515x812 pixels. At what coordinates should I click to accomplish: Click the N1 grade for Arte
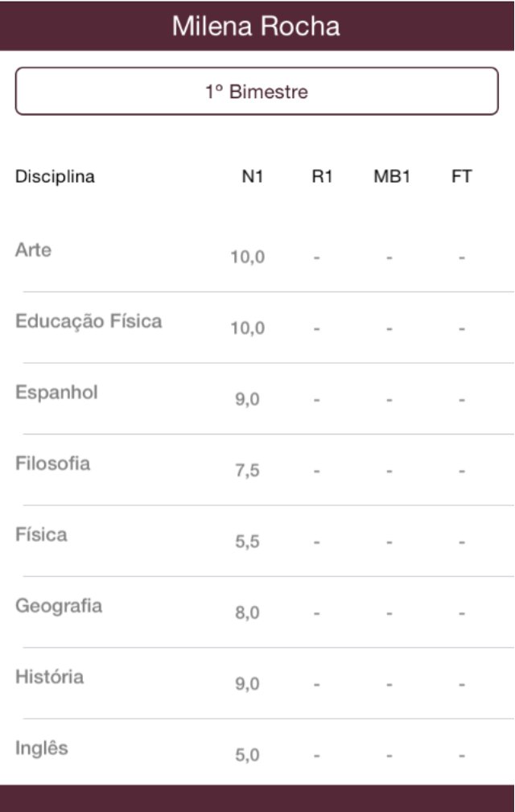(248, 258)
